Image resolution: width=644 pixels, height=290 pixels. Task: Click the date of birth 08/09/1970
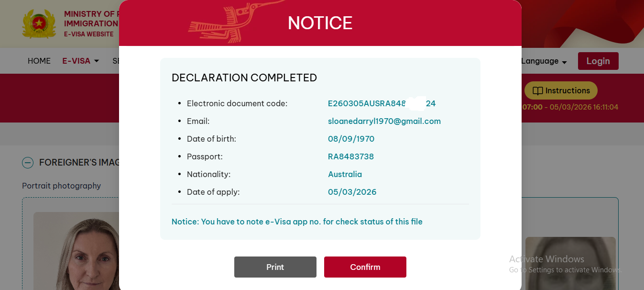pos(351,139)
